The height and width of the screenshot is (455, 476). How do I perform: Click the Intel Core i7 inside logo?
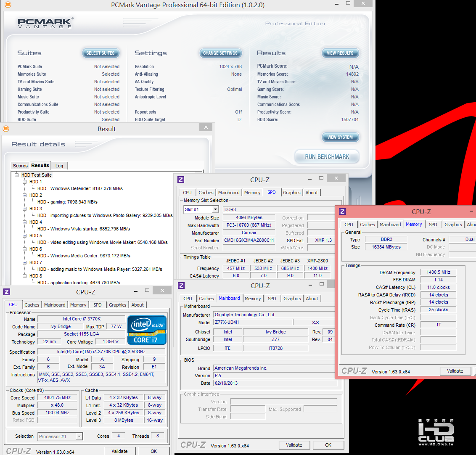tap(147, 330)
